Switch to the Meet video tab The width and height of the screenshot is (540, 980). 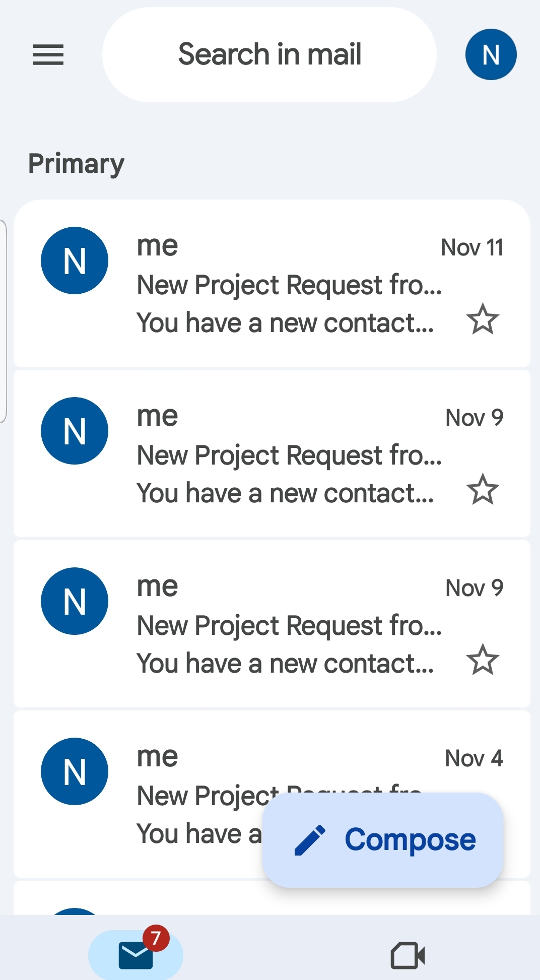pos(408,955)
